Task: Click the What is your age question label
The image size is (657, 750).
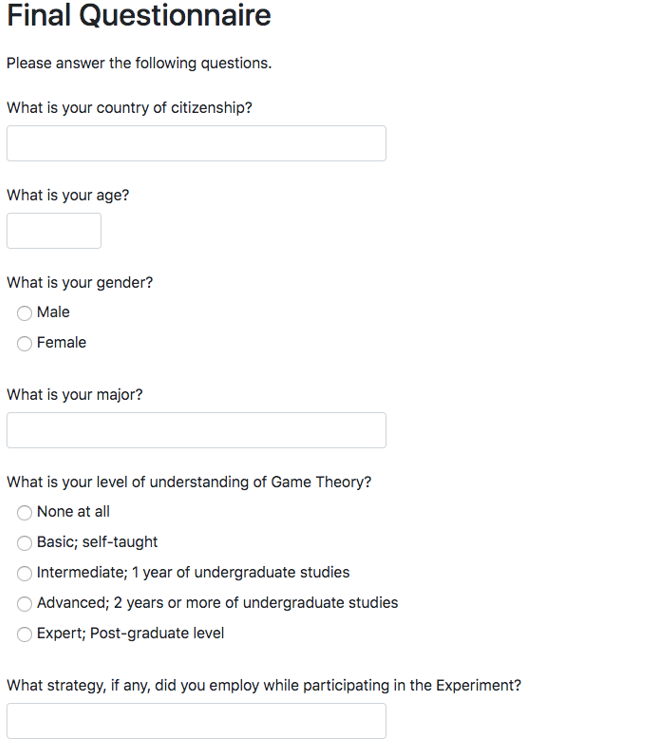Action: coord(68,195)
